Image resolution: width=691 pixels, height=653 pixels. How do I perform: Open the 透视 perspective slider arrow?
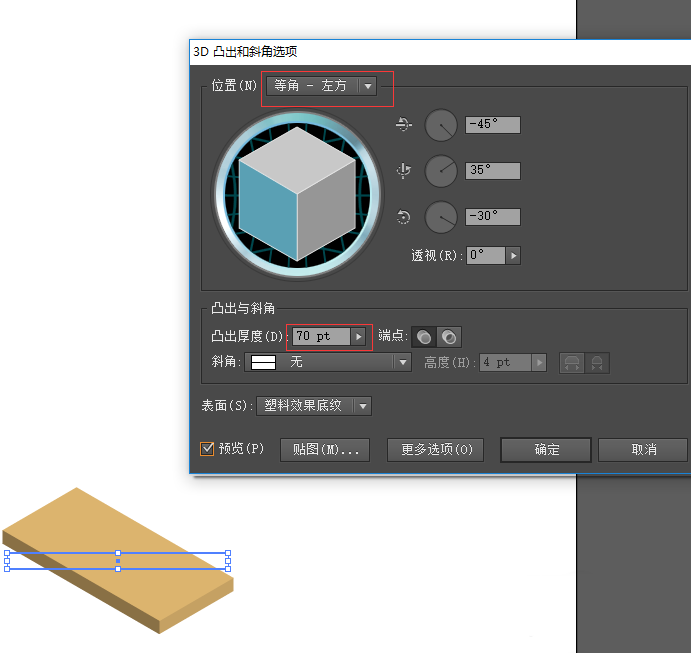click(513, 256)
